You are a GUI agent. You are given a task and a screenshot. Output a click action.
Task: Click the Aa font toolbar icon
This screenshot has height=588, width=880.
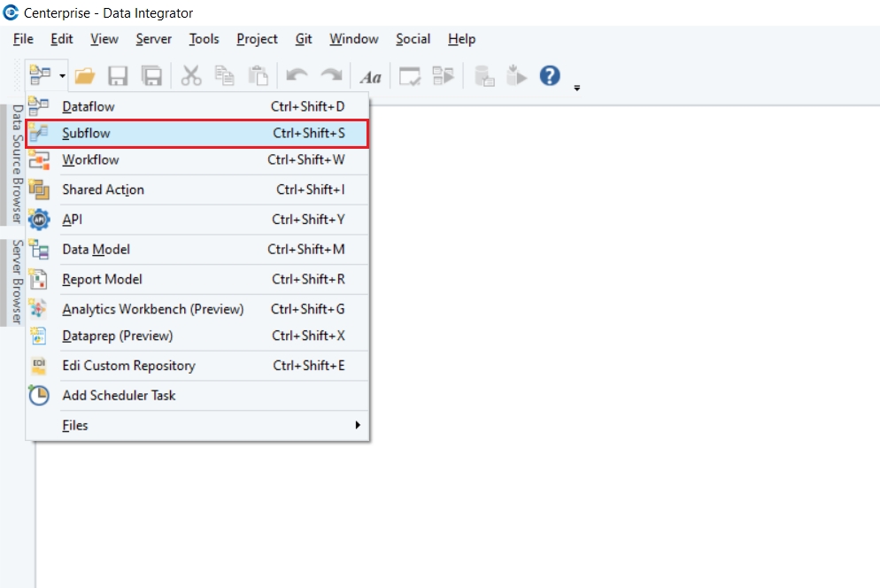tap(370, 77)
